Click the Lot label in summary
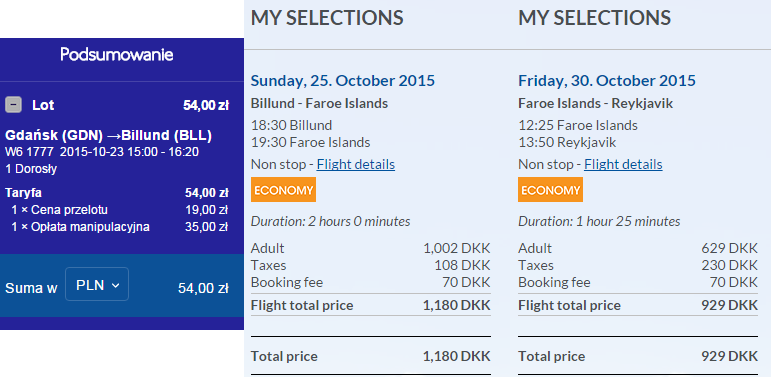 [x=43, y=105]
